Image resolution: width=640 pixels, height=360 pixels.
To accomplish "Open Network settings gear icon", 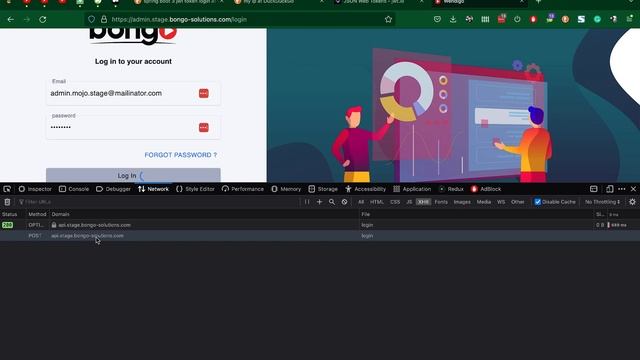I will tap(632, 202).
